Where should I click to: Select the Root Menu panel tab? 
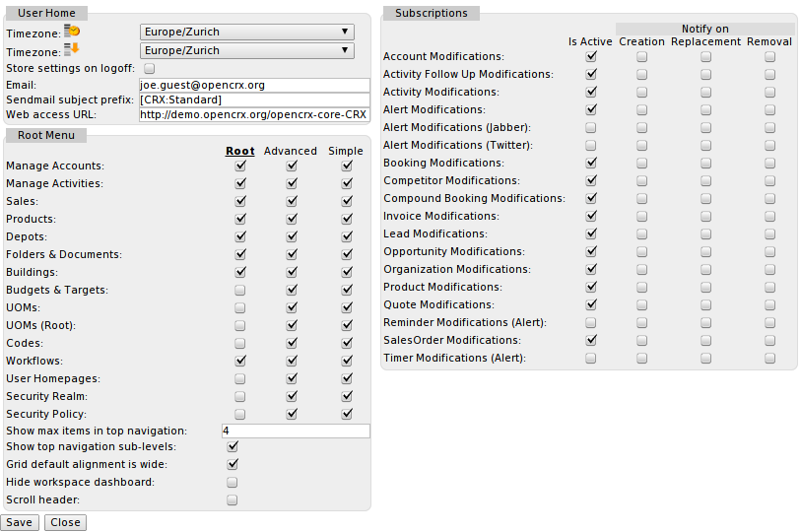tap(46, 135)
